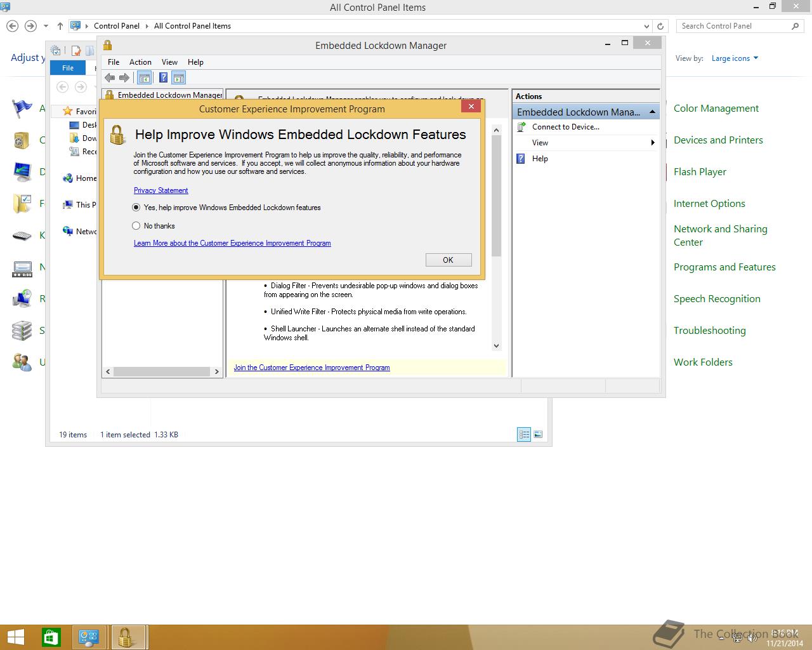Click Control Panel taskbar icon
Screen dimensions: 812x650
point(88,637)
